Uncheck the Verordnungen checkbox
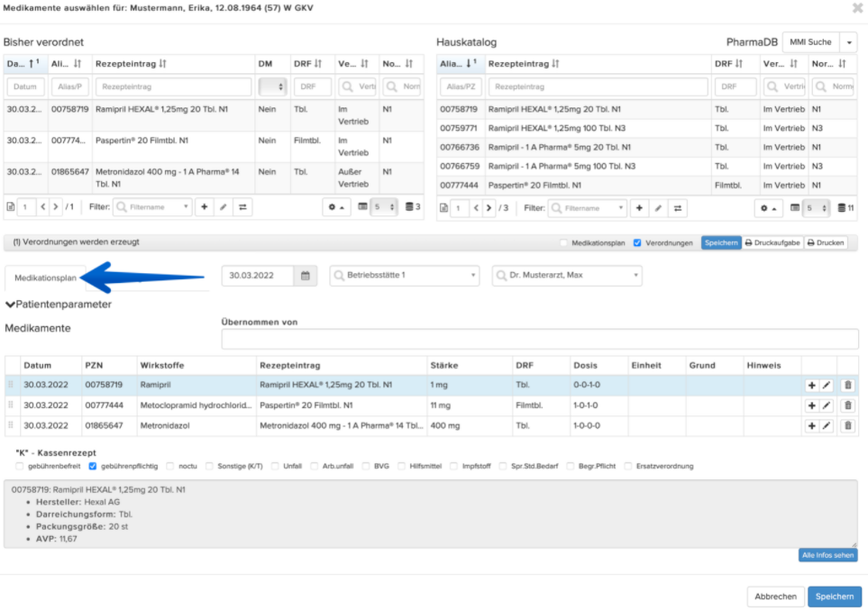This screenshot has height=610, width=868. pos(637,243)
